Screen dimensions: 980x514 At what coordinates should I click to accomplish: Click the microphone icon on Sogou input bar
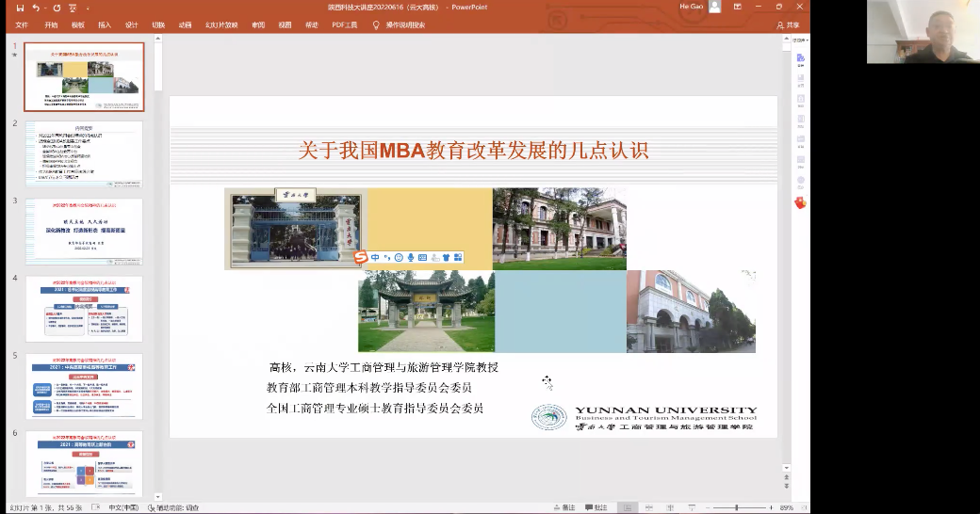(x=411, y=257)
